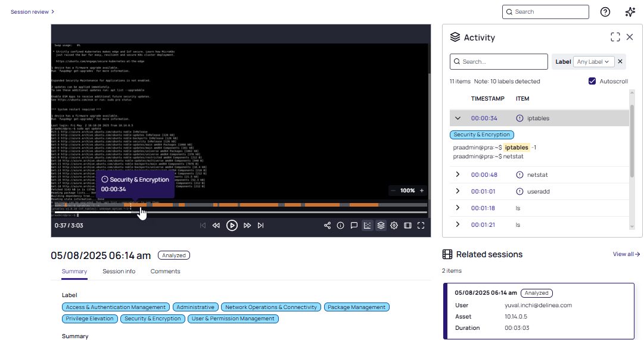Open the share icon in player
Screen dimensions: 644x340
(x=327, y=226)
